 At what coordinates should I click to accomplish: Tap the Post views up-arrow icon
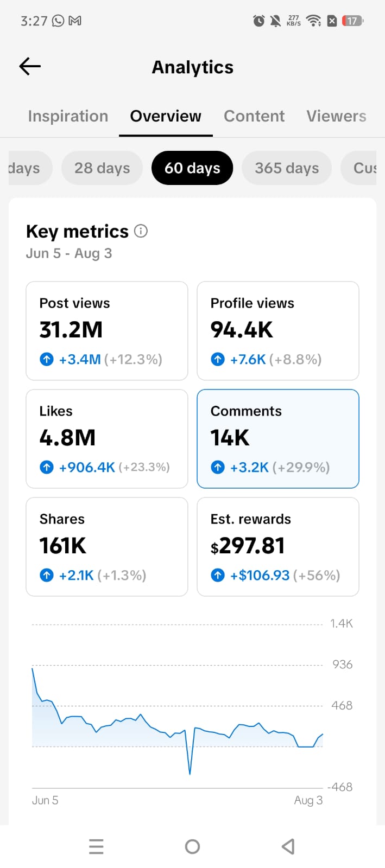click(47, 359)
